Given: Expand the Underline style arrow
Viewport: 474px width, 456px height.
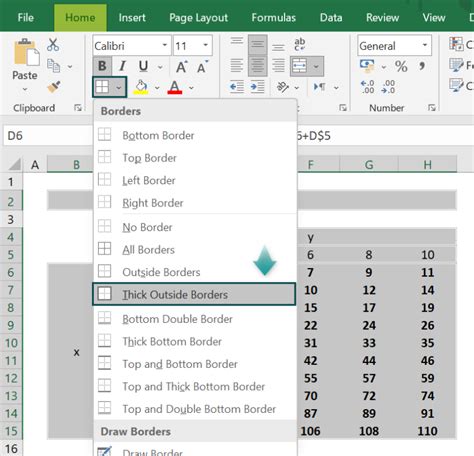Looking at the screenshot, I should click(x=160, y=67).
